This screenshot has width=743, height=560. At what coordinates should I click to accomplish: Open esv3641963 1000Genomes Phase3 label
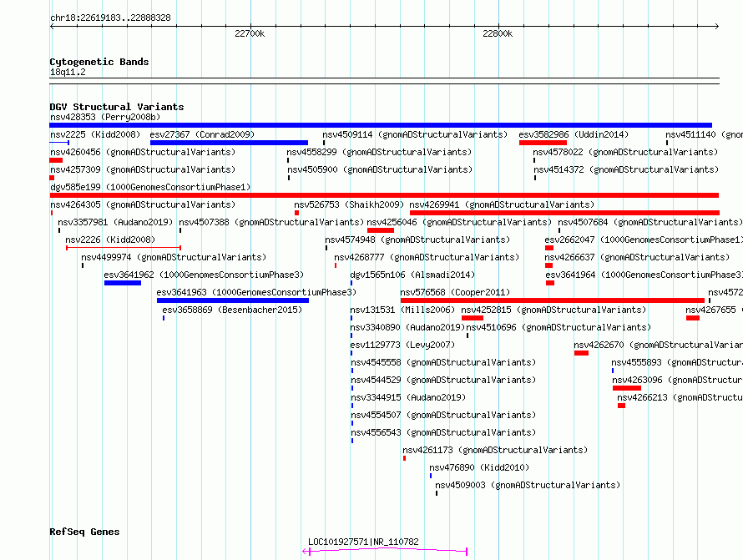click(256, 292)
